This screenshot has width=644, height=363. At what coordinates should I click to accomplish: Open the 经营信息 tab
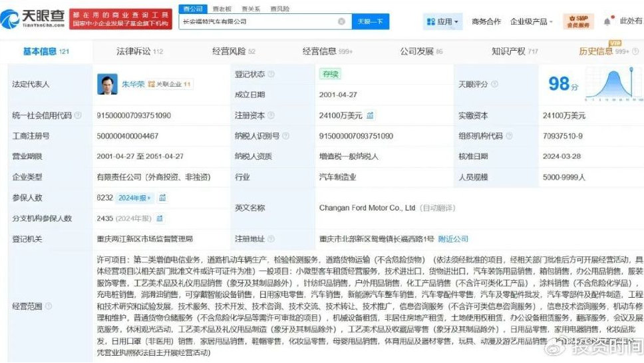pos(327,51)
